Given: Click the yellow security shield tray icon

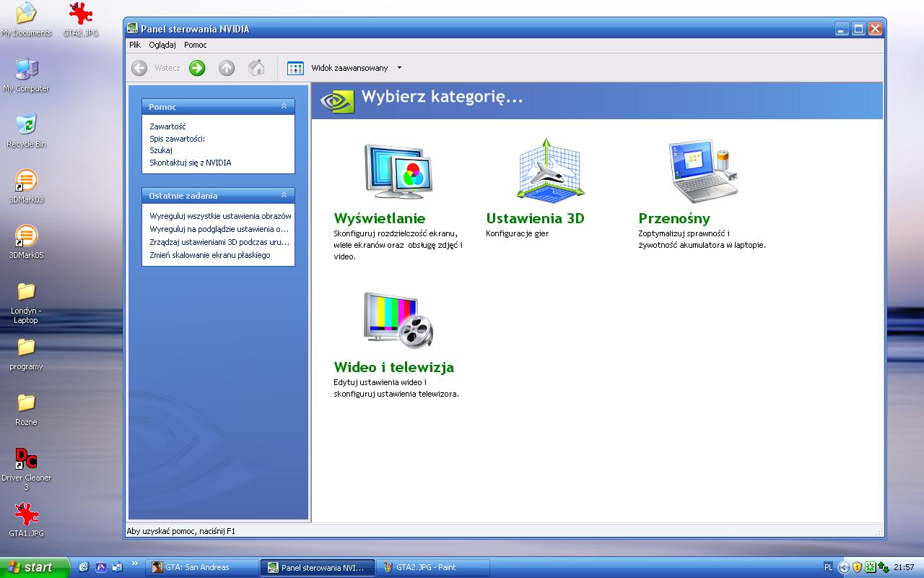Looking at the screenshot, I should click(858, 568).
